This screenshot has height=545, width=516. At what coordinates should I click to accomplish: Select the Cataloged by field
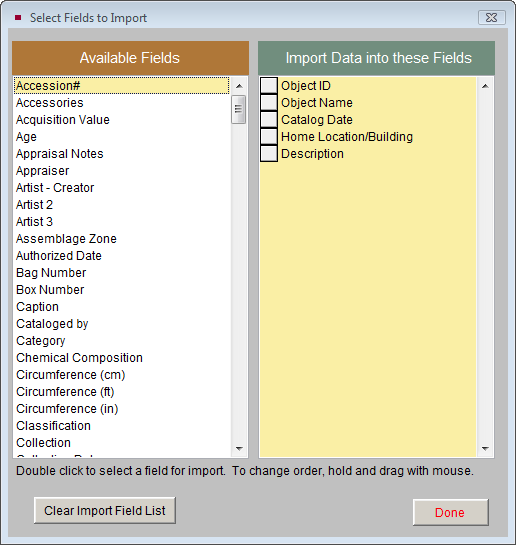pos(122,324)
